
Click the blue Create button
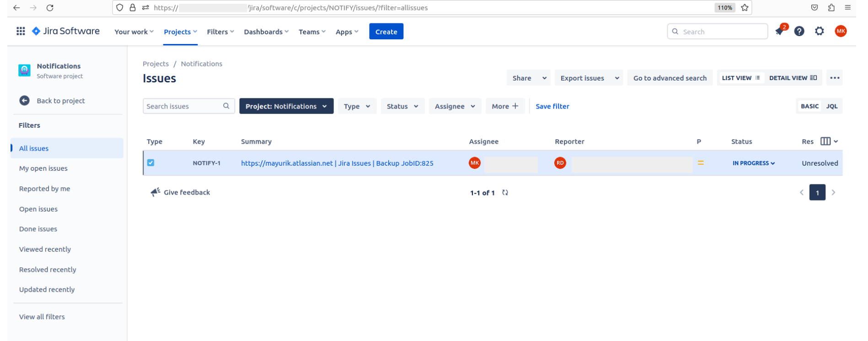pos(386,32)
